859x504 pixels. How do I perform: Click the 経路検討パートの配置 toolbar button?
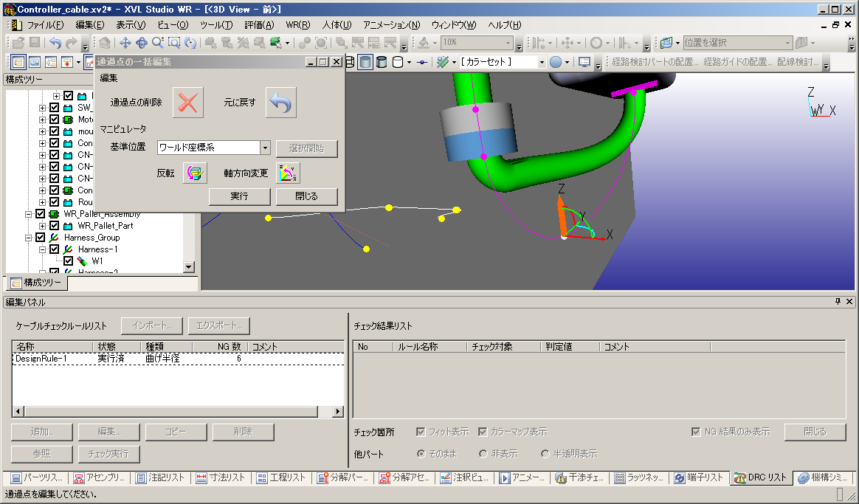[655, 62]
